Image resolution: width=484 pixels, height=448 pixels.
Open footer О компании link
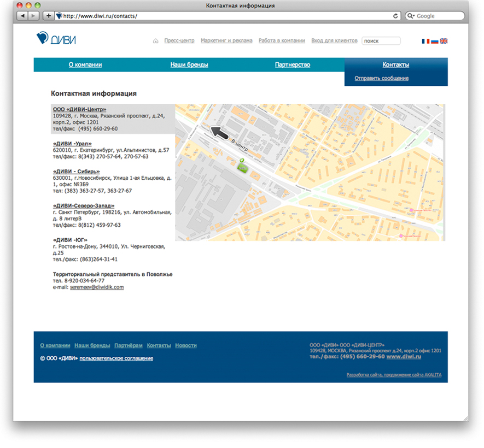55,345
